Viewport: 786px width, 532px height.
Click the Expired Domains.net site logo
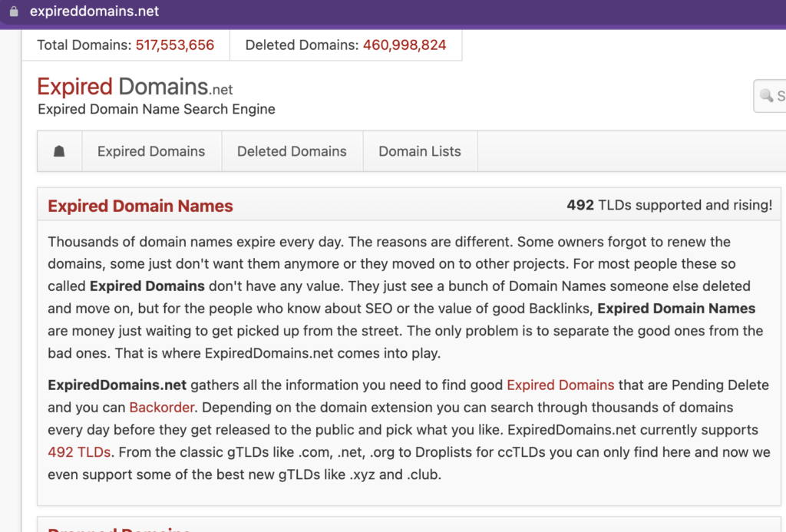click(x=134, y=87)
